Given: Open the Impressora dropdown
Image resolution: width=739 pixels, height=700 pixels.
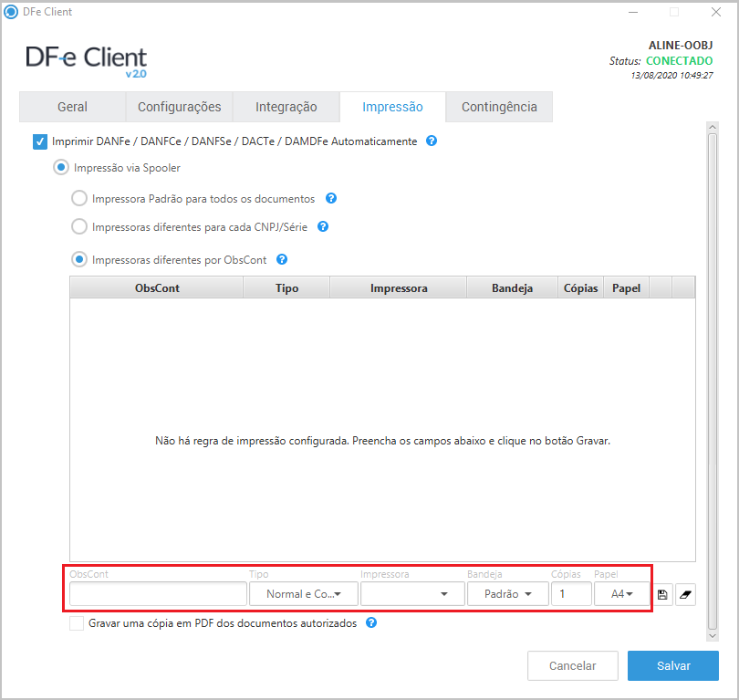Looking at the screenshot, I should coord(412,594).
